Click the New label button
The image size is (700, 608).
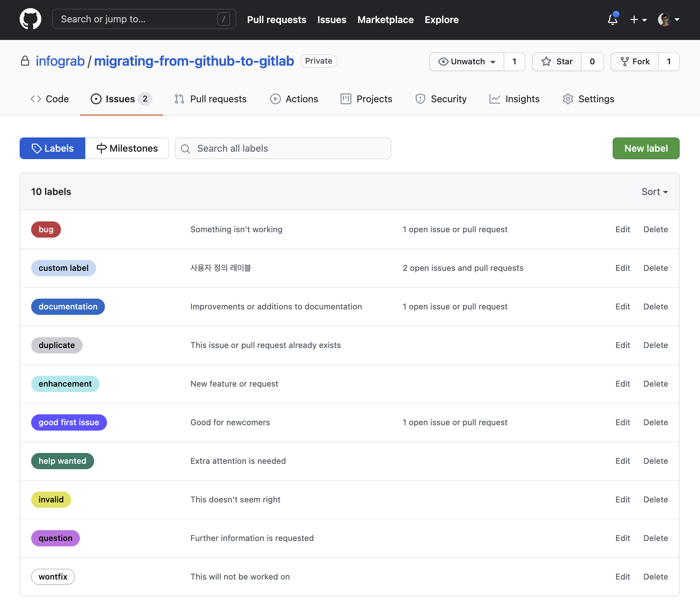click(646, 148)
